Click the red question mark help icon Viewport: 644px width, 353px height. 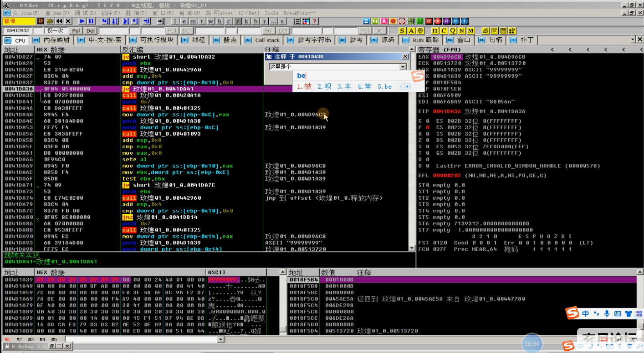(314, 21)
